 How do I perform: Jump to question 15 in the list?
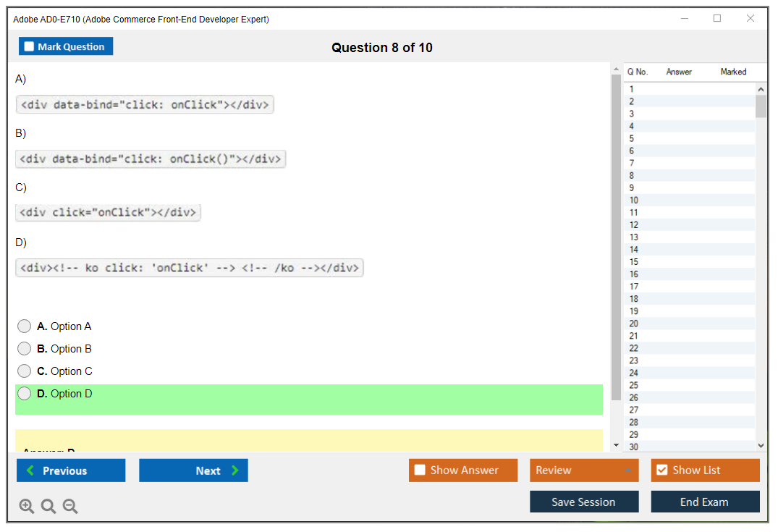click(x=634, y=262)
